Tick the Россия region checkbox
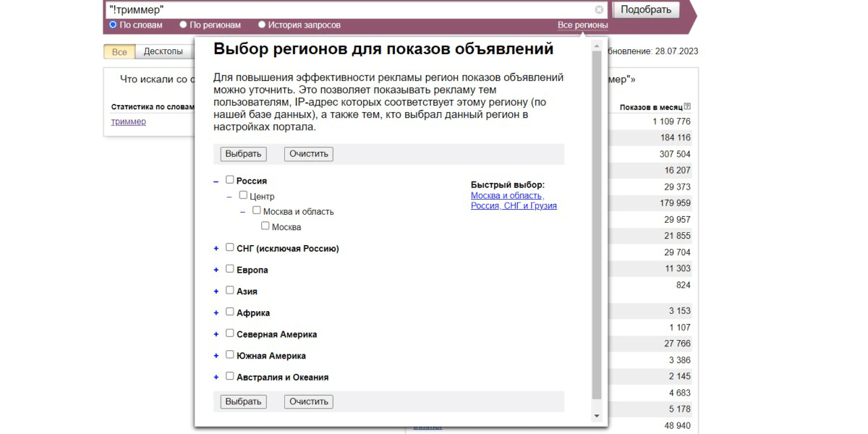 point(230,180)
